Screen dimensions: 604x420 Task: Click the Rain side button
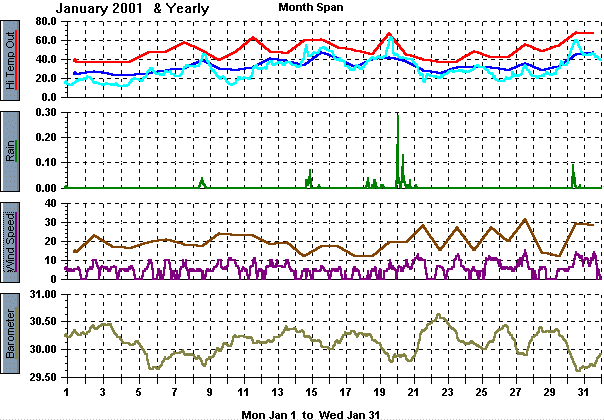(11, 150)
